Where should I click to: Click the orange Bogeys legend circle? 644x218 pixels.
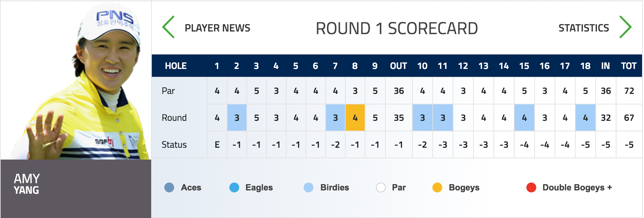coord(437,187)
